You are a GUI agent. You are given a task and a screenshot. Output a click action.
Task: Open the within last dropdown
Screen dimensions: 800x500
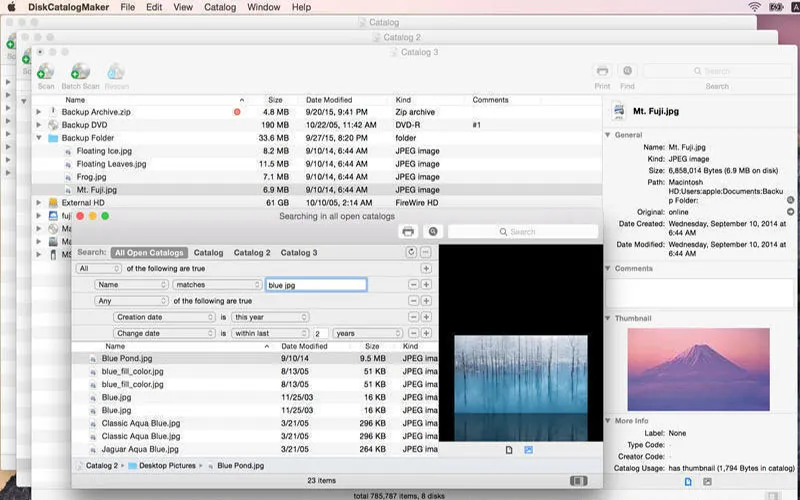[x=270, y=333]
